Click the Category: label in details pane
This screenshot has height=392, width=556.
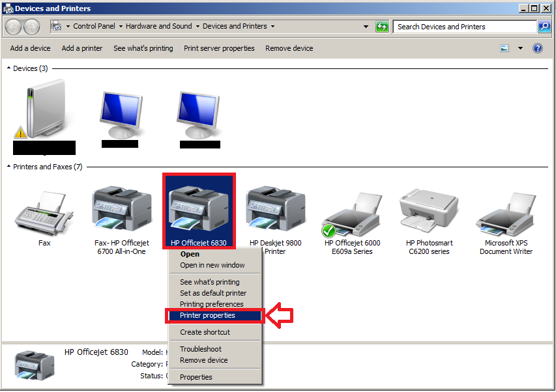coord(147,364)
